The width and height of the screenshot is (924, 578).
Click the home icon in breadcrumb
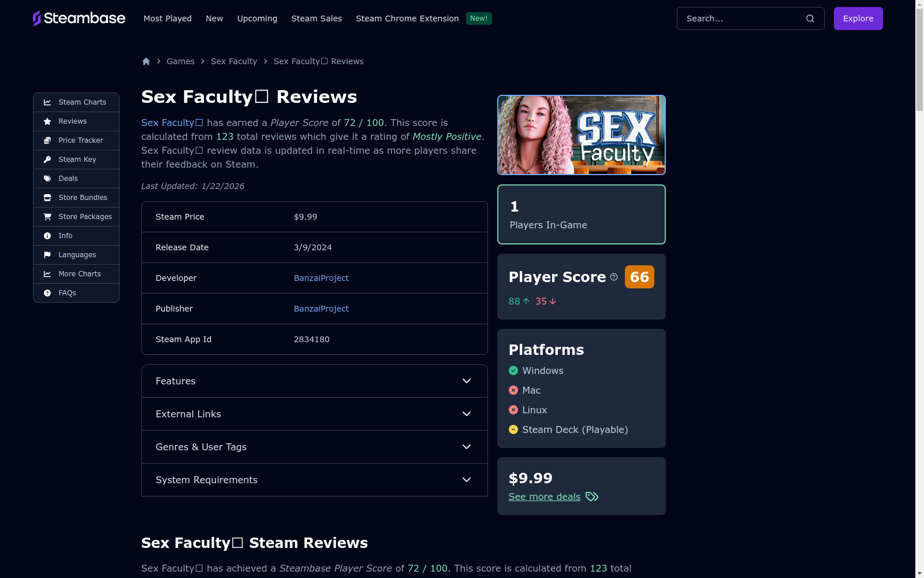click(x=146, y=61)
